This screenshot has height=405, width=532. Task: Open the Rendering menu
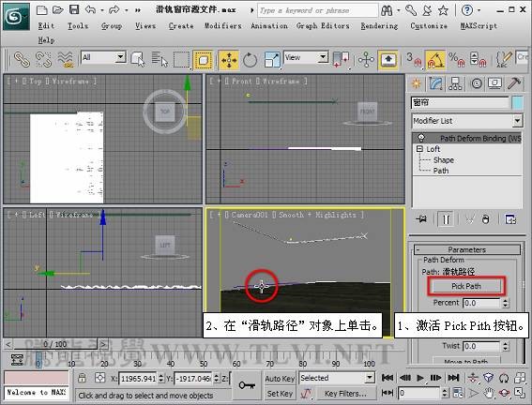[x=379, y=25]
